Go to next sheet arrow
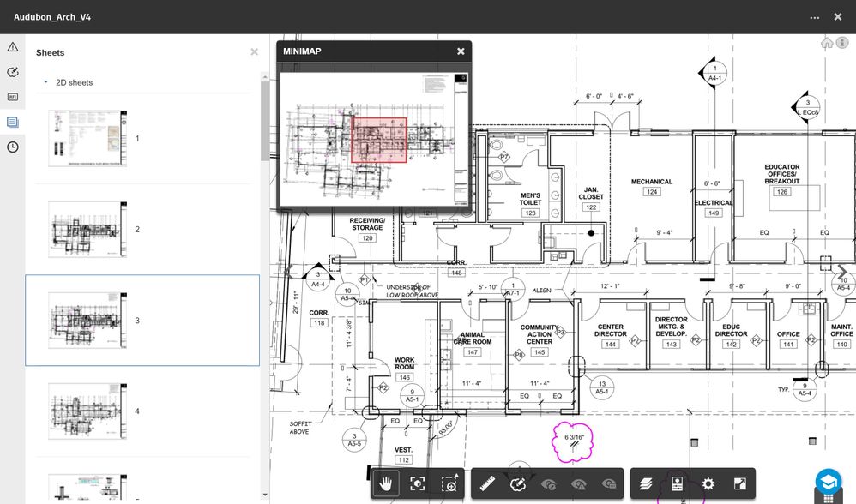 point(842,271)
